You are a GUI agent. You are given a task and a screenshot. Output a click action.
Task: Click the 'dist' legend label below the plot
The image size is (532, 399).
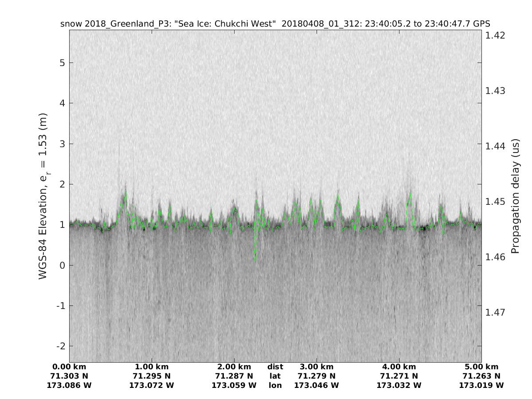pos(275,367)
